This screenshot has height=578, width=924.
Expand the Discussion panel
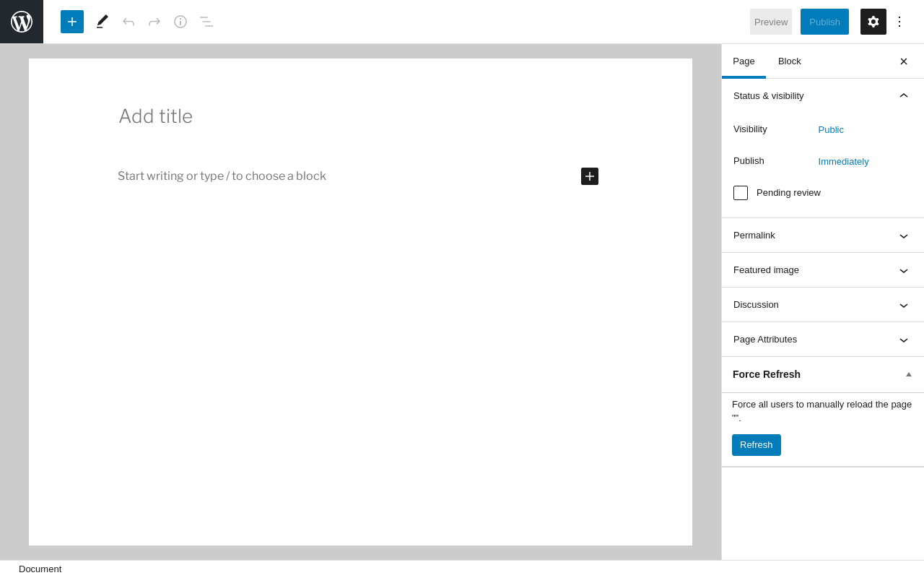coord(823,305)
